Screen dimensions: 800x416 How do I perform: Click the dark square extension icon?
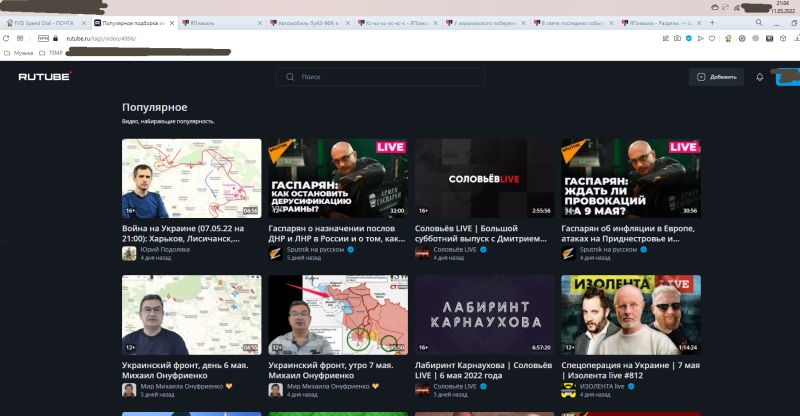[x=769, y=38]
